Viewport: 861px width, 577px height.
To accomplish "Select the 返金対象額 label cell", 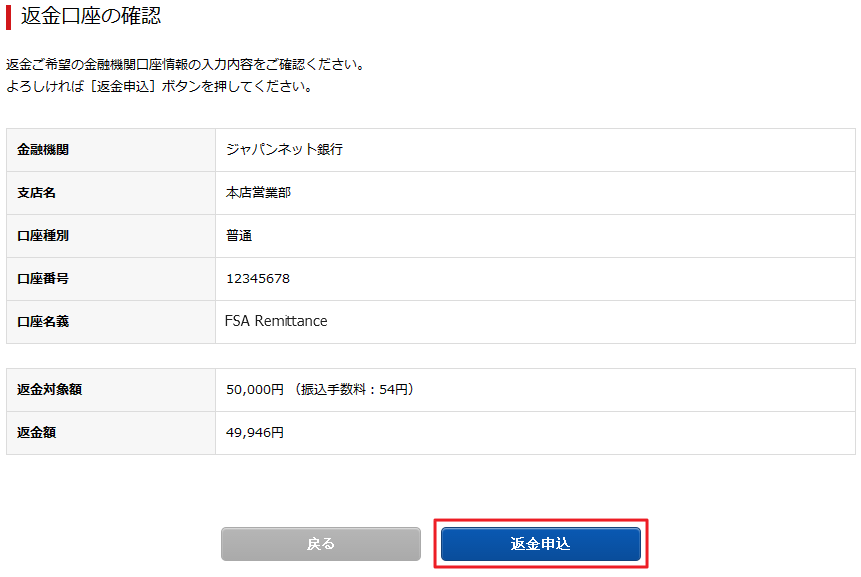I will click(x=111, y=390).
